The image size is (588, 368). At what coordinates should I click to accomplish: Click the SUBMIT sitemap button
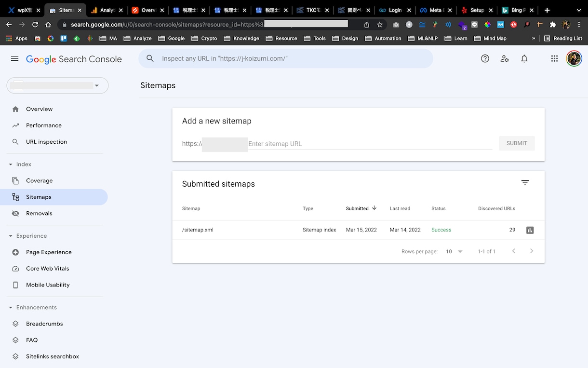[517, 143]
